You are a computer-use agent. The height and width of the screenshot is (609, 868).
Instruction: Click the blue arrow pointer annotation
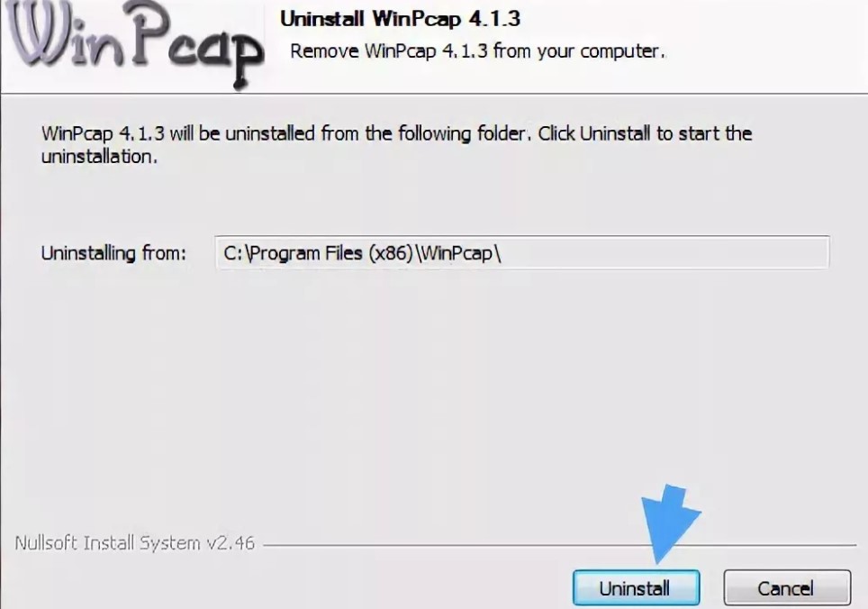pos(670,523)
